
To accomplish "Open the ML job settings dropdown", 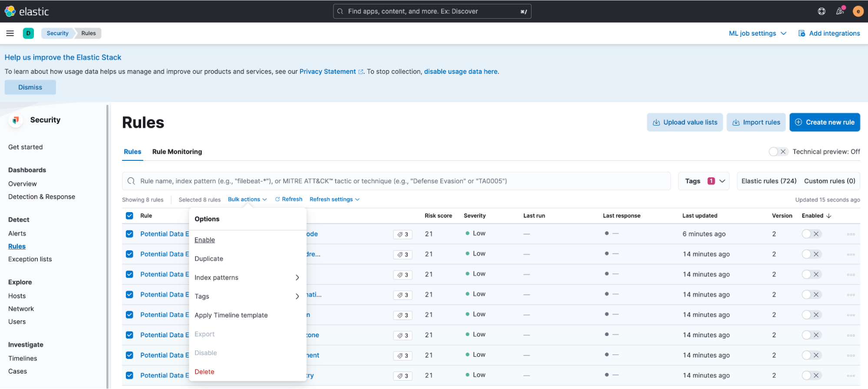I will [758, 33].
